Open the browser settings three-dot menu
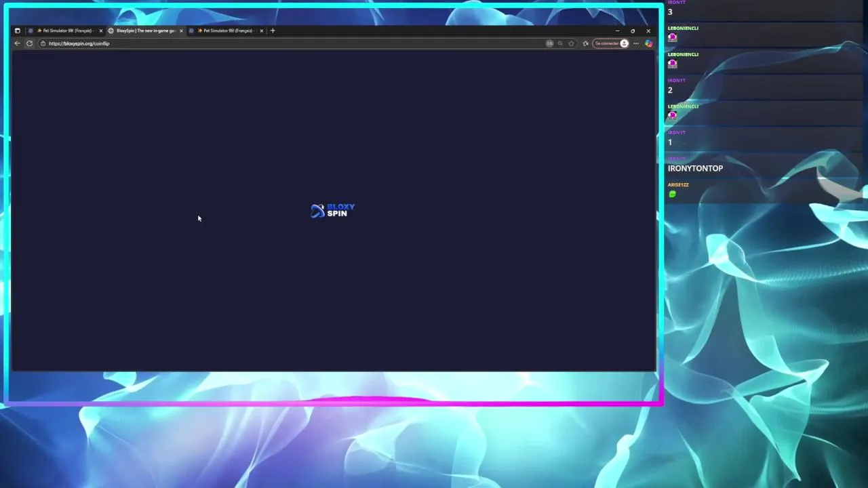Viewport: 868px width, 488px height. (x=636, y=43)
